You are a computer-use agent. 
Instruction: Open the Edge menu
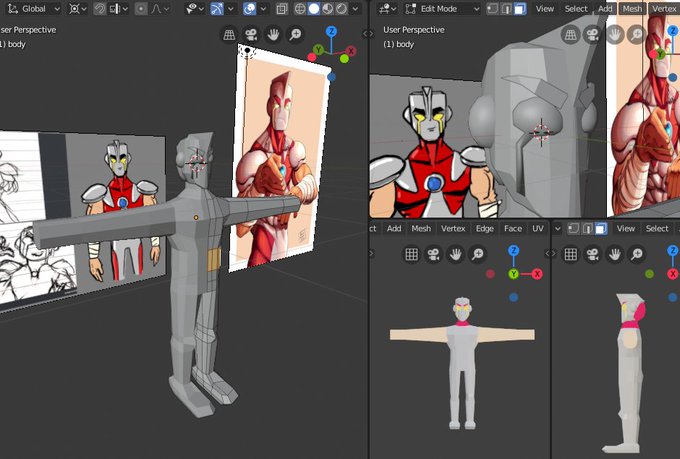(485, 229)
